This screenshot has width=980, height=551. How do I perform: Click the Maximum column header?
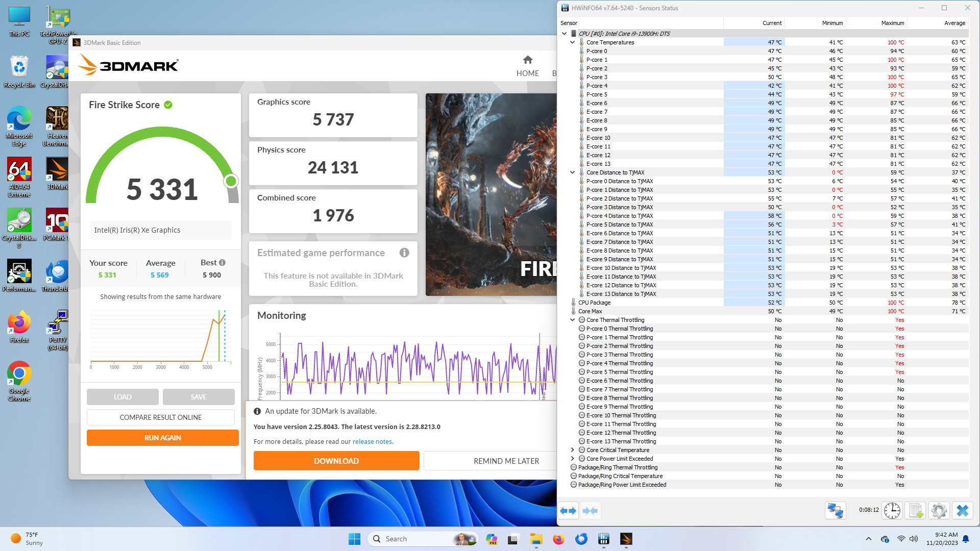coord(876,23)
